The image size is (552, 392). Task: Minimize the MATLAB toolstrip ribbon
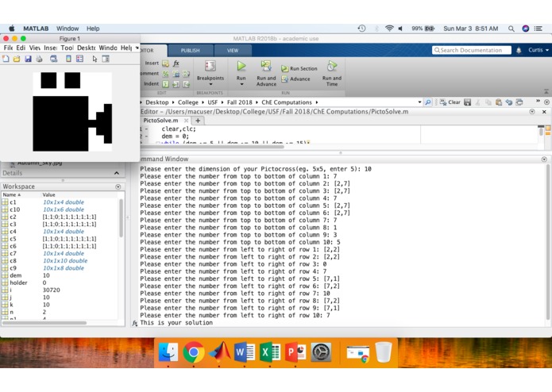point(546,91)
